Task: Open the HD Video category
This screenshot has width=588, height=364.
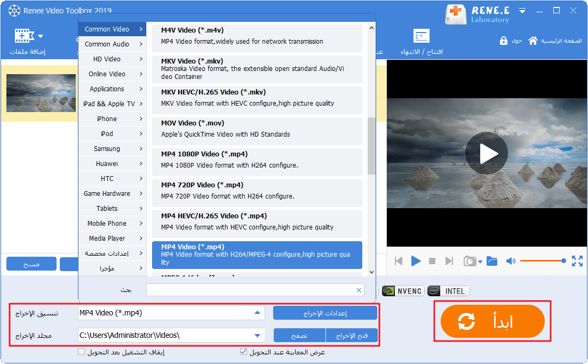Action: 113,59
